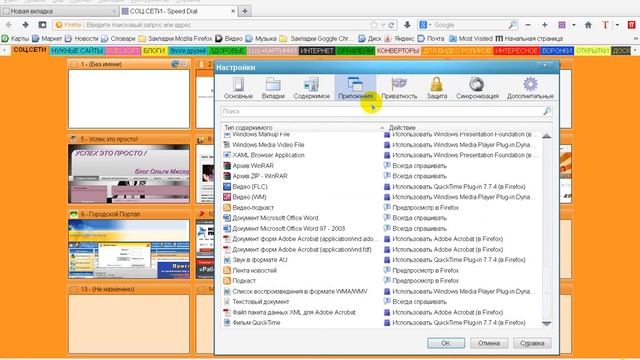640x360 pixels.
Task: Click the Downloads arrow icon
Action: click(x=407, y=25)
